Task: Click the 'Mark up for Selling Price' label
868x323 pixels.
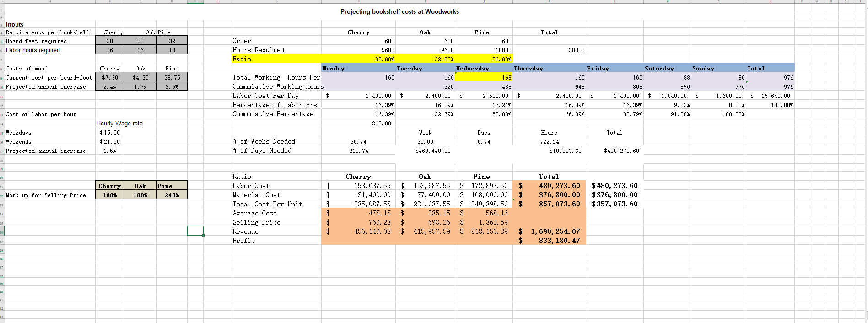Action: tap(46, 195)
